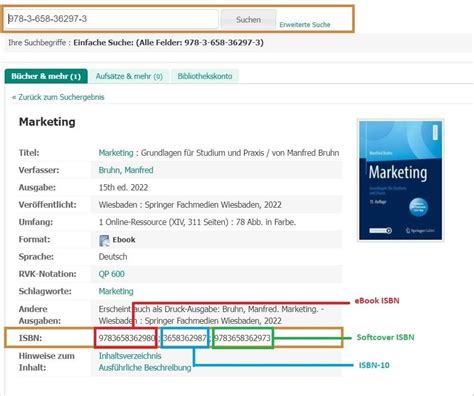Open the Ausführliche Beschreibung link
Screen dimensions: 474x396
point(145,368)
